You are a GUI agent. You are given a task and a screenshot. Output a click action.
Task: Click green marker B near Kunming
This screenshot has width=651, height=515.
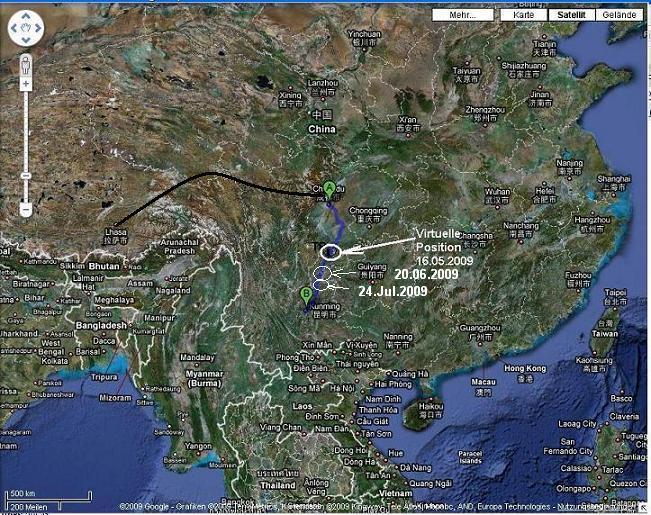[306, 294]
